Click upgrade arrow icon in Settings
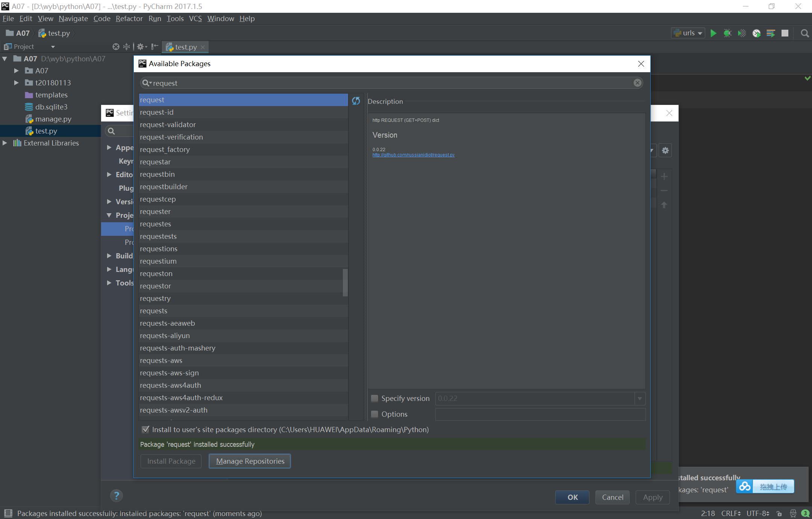The width and height of the screenshot is (812, 519). 664,205
